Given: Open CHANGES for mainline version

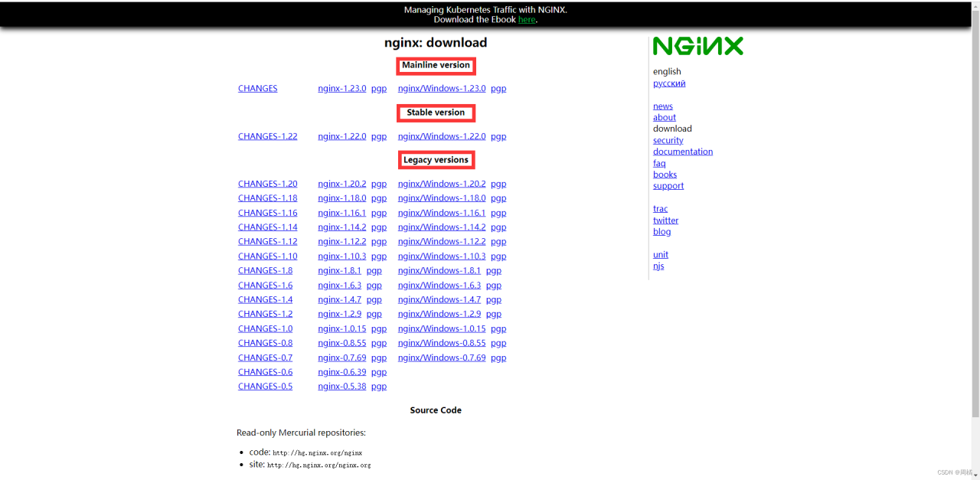Looking at the screenshot, I should coord(257,88).
